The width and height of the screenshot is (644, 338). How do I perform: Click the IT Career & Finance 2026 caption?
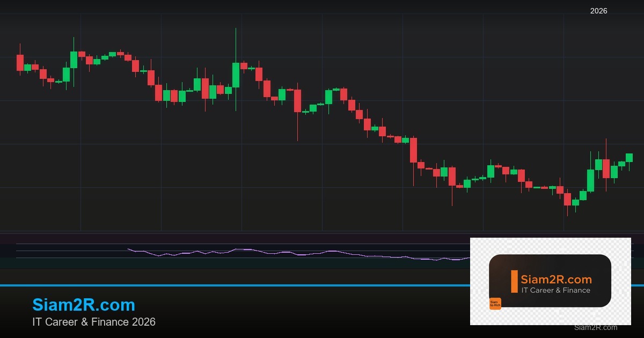tap(93, 322)
